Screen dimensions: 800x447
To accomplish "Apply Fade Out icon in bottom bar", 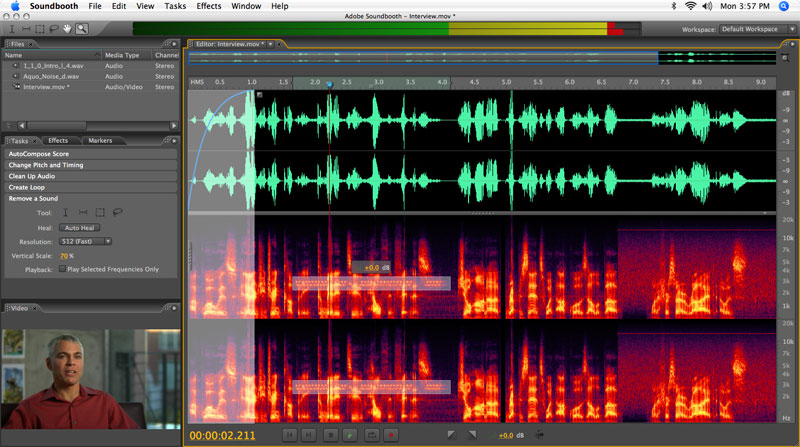I will pos(472,435).
